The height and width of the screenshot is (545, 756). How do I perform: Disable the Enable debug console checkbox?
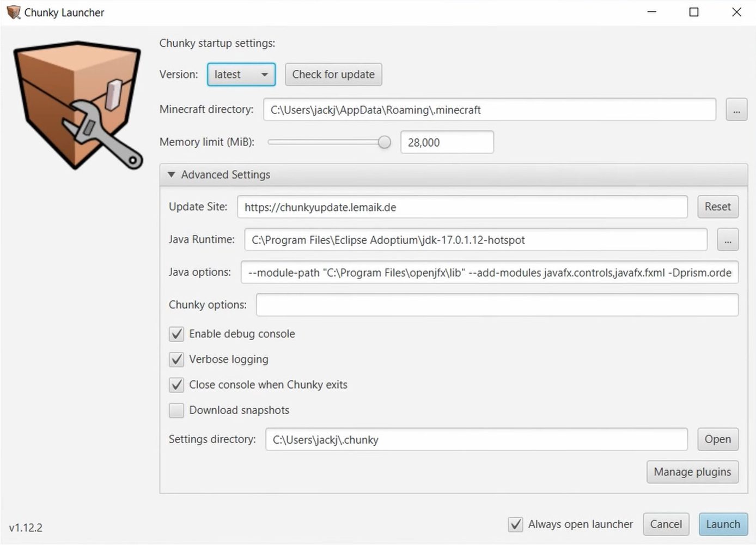click(176, 334)
